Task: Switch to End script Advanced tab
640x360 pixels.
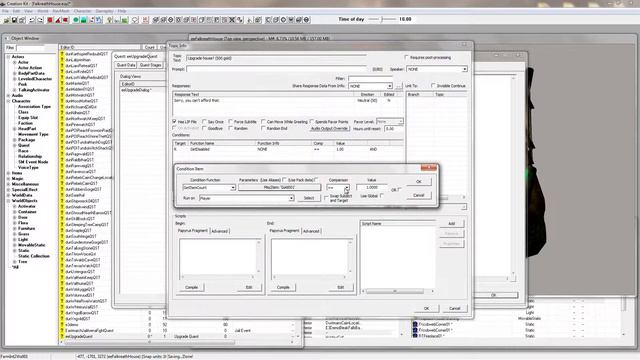Action: [x=311, y=231]
